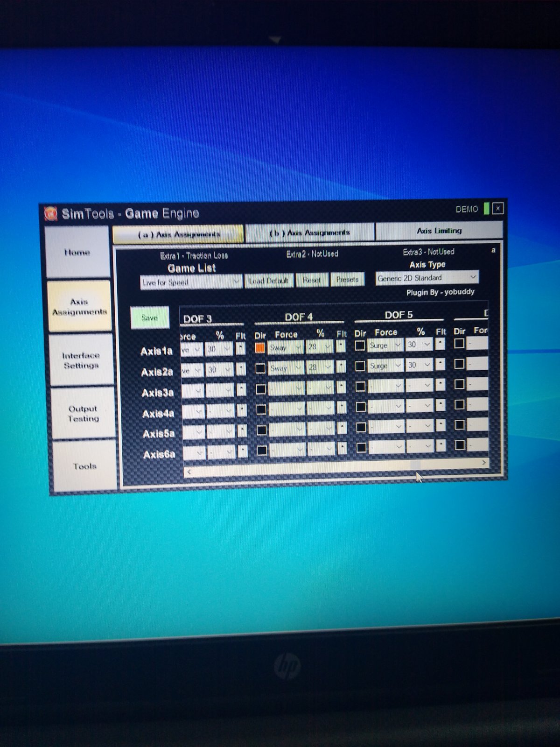Click the Extra1 - Traction Loss label
The height and width of the screenshot is (747, 560).
tap(194, 255)
